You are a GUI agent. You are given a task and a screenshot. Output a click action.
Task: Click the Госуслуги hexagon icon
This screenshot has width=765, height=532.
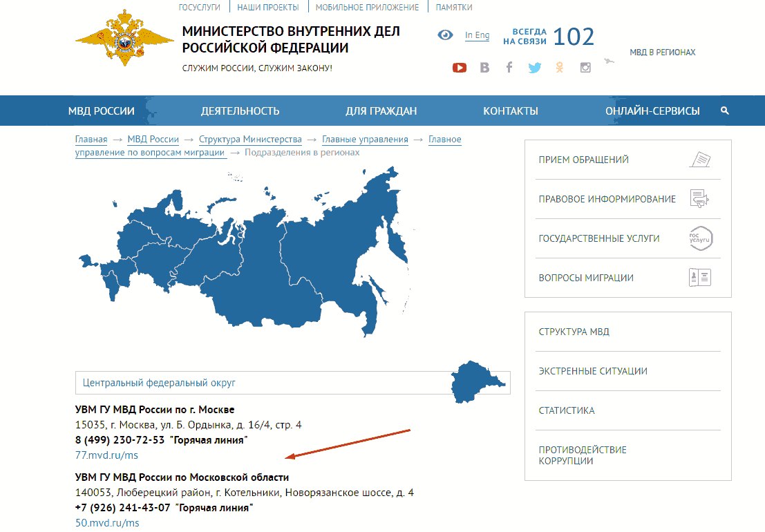[701, 238]
